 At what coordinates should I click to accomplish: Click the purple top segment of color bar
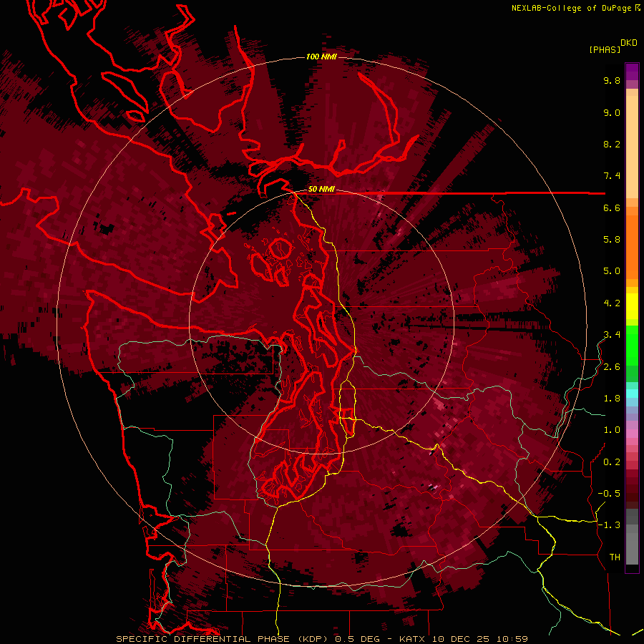pos(632,72)
